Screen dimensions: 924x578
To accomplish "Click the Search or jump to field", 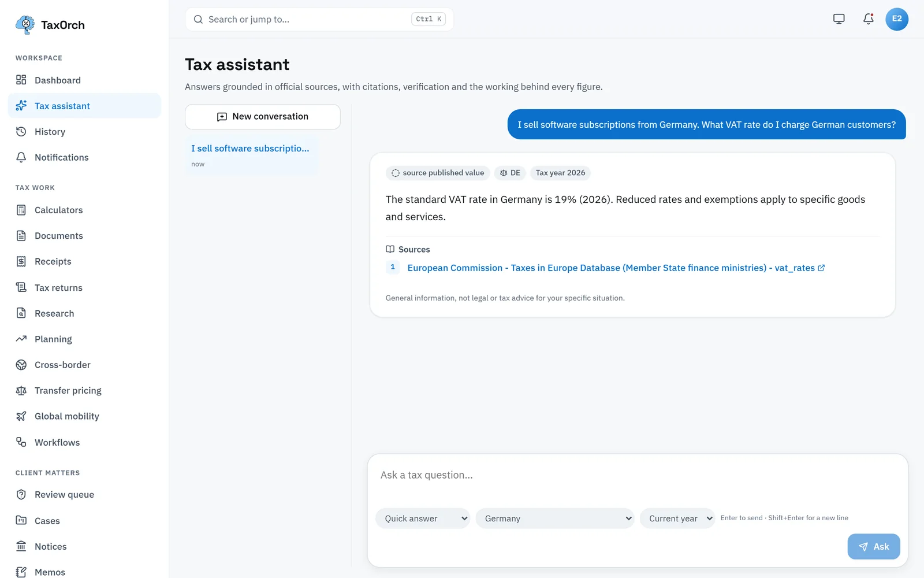I will (319, 19).
